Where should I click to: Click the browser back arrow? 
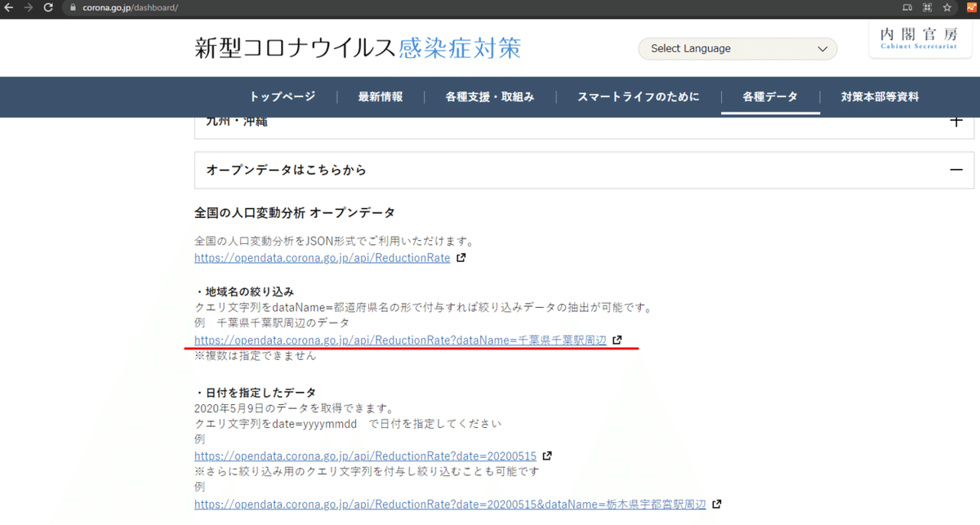click(9, 7)
